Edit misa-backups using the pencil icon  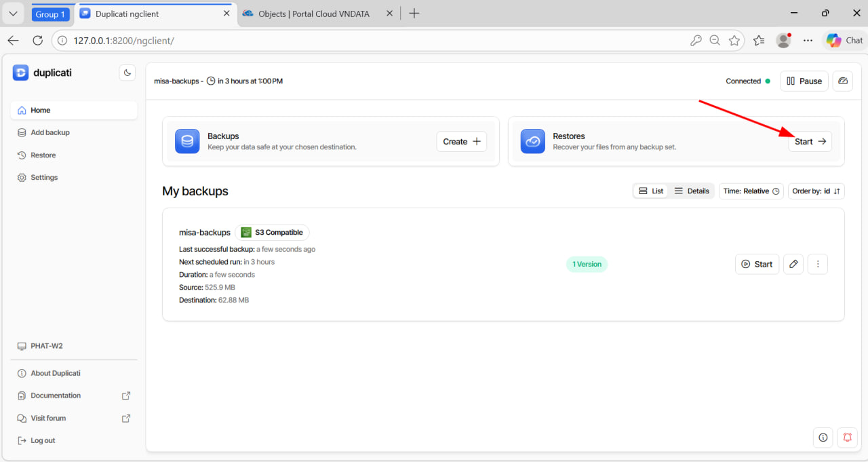[793, 264]
